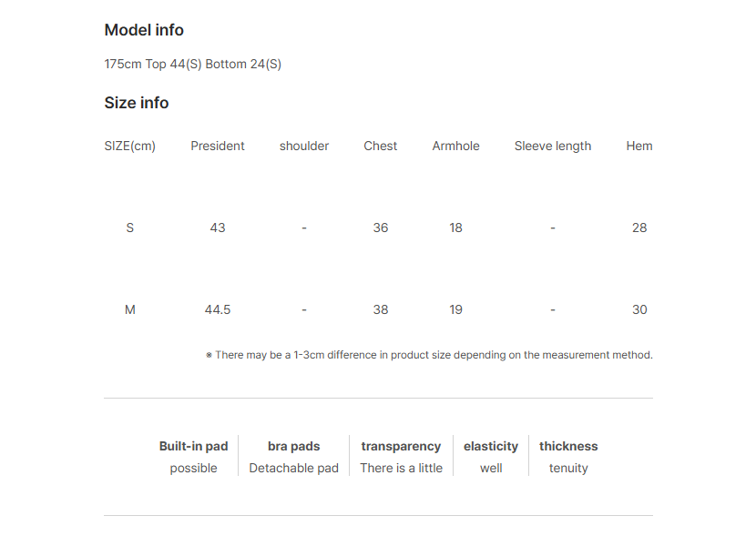
Task: Click the transparency attribute label
Action: 401,447
